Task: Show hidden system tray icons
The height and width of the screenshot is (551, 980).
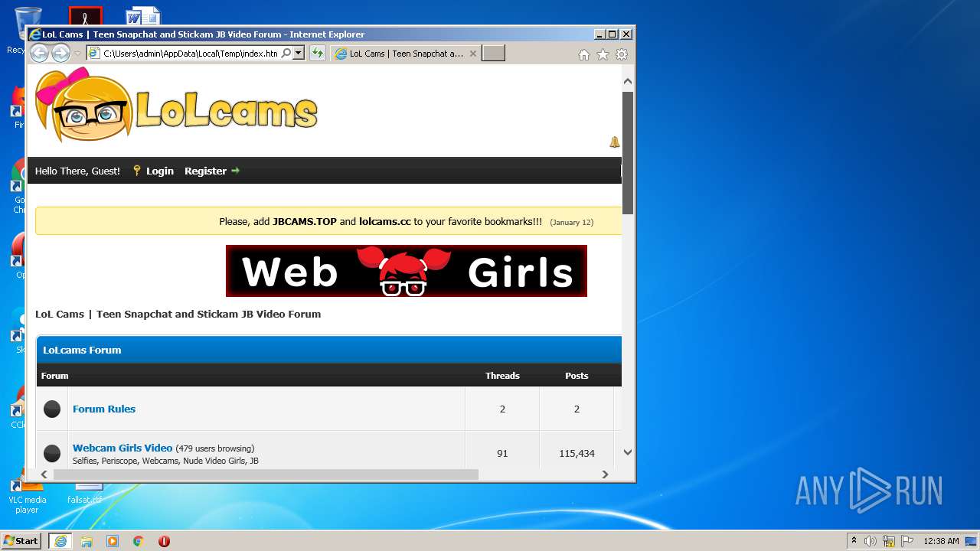Action: [x=854, y=541]
